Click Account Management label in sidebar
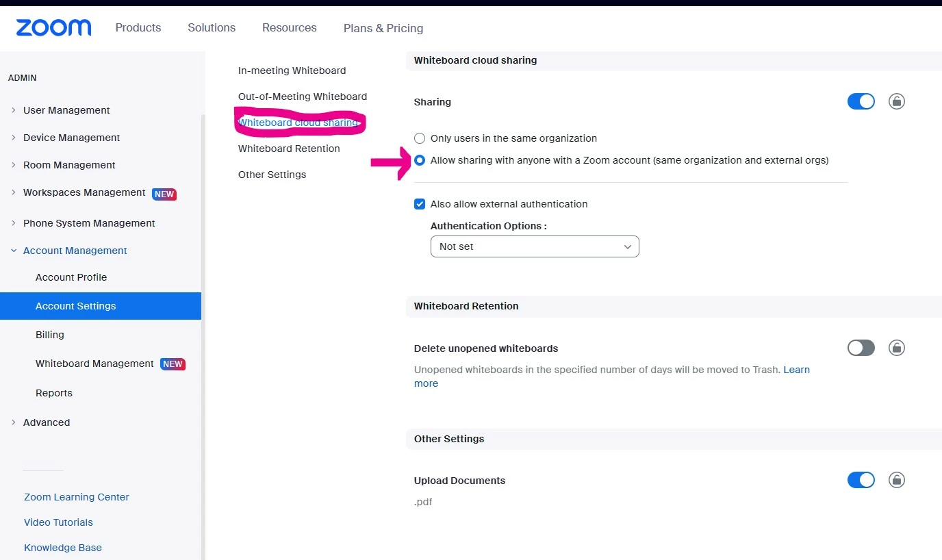The width and height of the screenshot is (942, 560). [x=75, y=251]
